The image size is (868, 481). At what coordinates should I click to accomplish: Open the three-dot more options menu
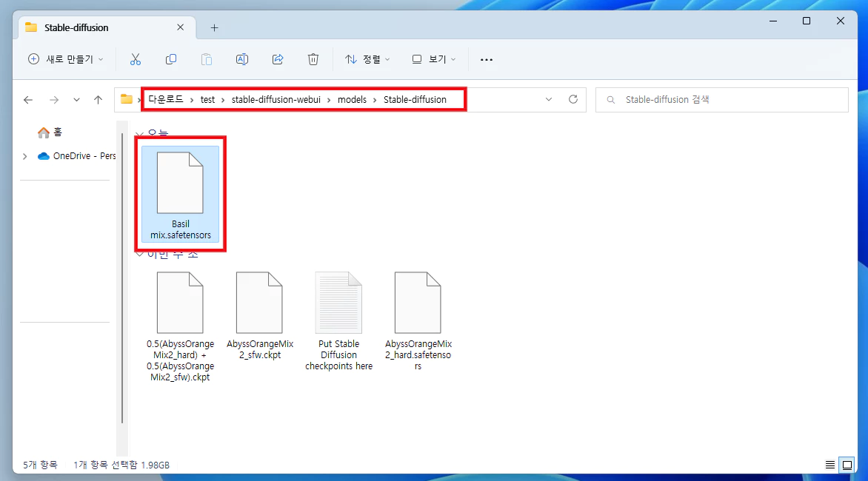pos(487,60)
